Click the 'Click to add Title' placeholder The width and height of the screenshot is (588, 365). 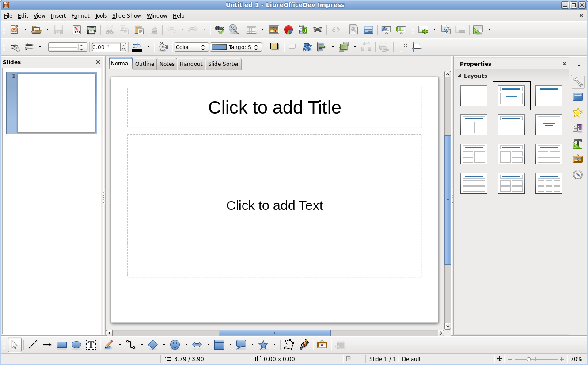pos(274,107)
